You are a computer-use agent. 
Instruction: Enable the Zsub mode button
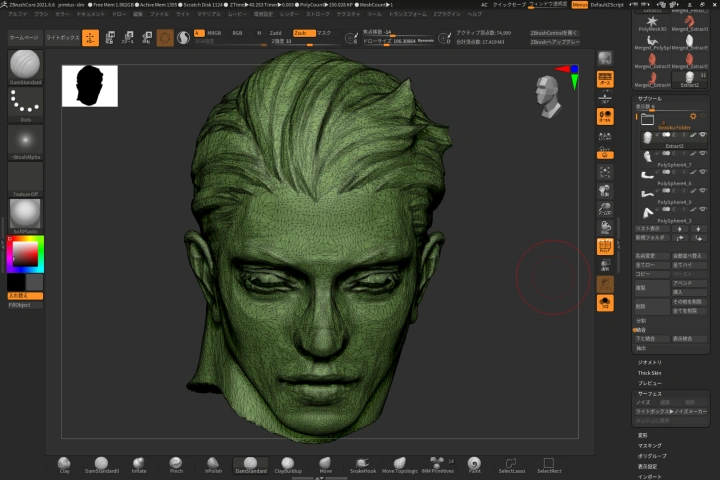pos(304,33)
